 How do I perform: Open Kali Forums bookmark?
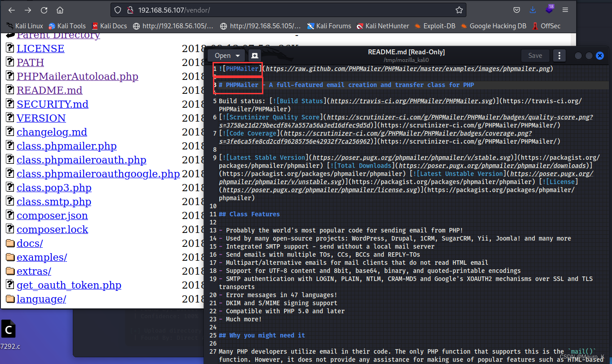click(x=329, y=26)
